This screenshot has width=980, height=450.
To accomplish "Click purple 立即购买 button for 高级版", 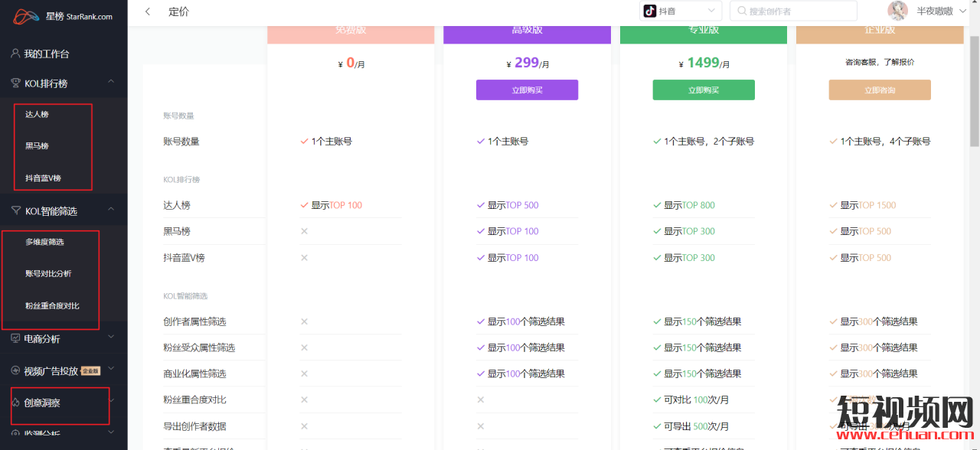I will (x=527, y=90).
